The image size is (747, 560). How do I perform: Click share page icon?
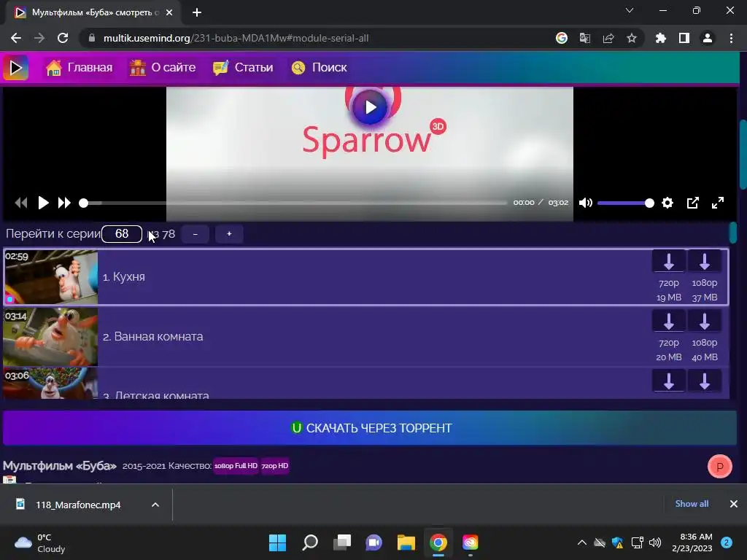608,38
